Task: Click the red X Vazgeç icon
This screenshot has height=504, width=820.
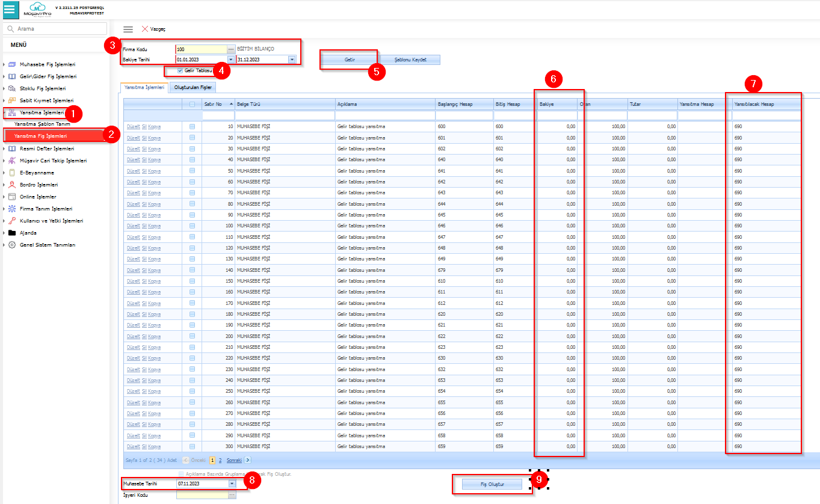Action: (145, 29)
